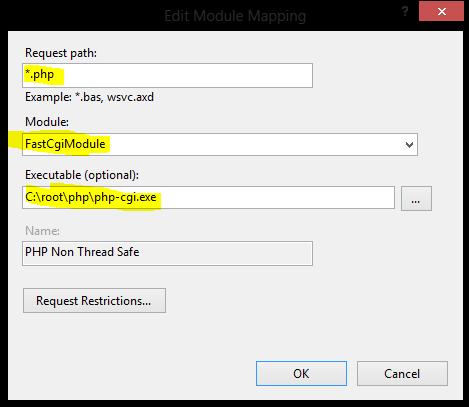Open the help question mark icon
This screenshot has width=469, height=407.
pos(405,12)
